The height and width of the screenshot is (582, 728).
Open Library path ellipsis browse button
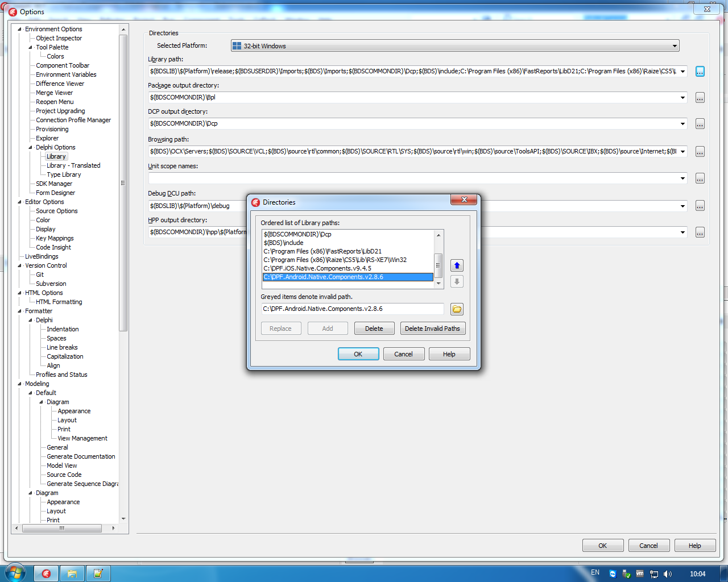tap(700, 72)
